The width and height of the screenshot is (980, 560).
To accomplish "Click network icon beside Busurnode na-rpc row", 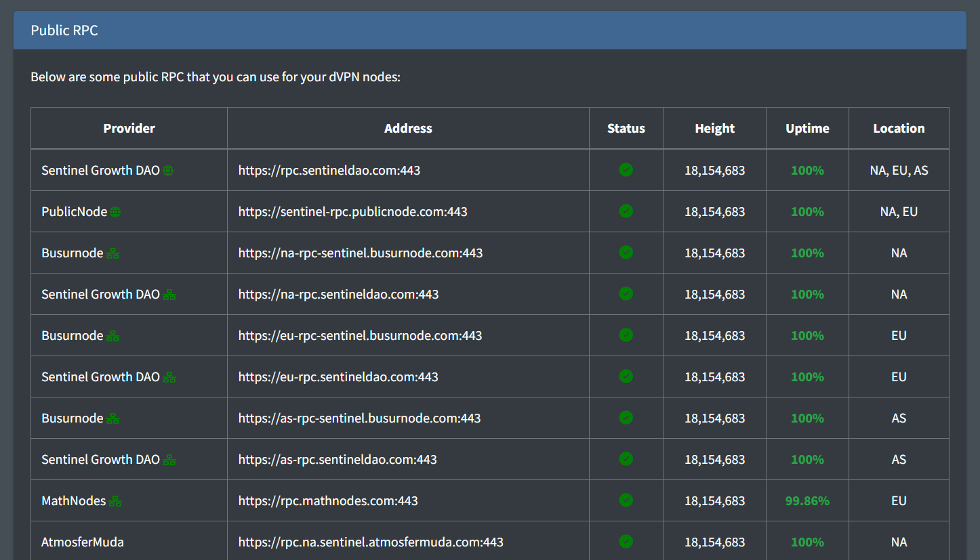I will 113,253.
